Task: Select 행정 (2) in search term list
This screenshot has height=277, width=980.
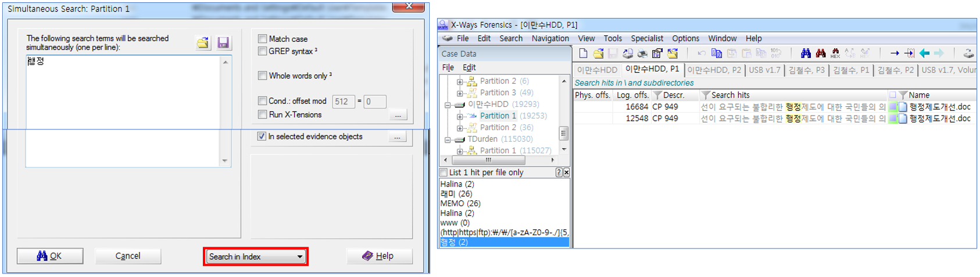Action: click(x=505, y=242)
